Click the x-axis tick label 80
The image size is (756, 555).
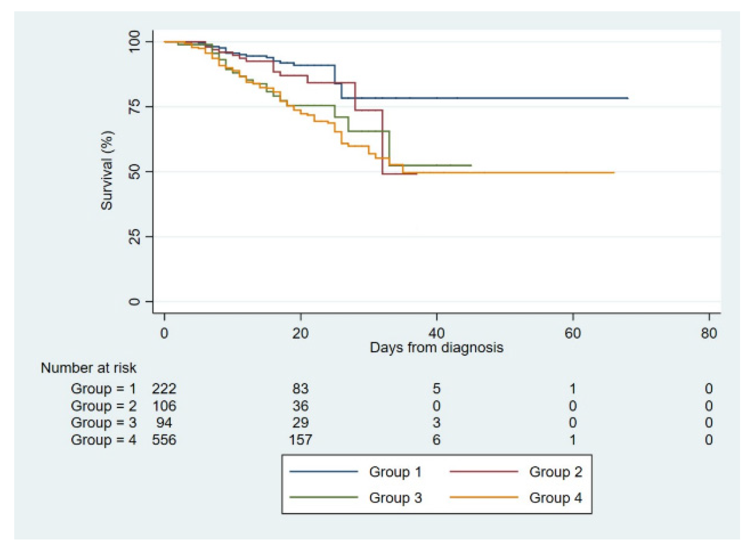click(709, 334)
